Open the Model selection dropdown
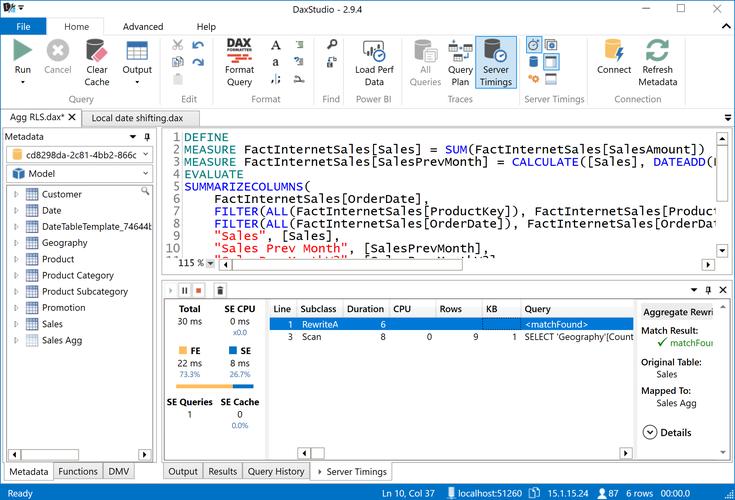735x500 pixels. tap(147, 173)
